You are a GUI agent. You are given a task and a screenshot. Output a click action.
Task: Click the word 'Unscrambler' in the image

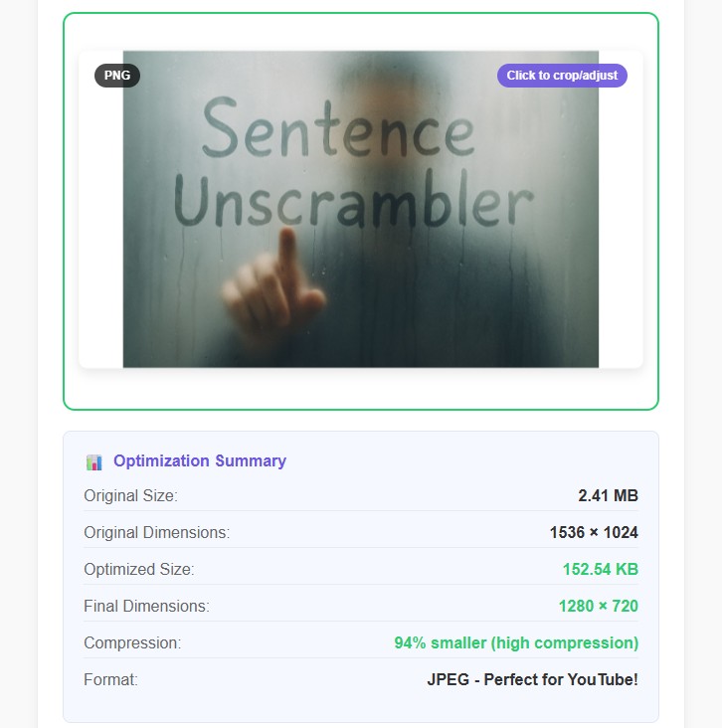pos(354,202)
